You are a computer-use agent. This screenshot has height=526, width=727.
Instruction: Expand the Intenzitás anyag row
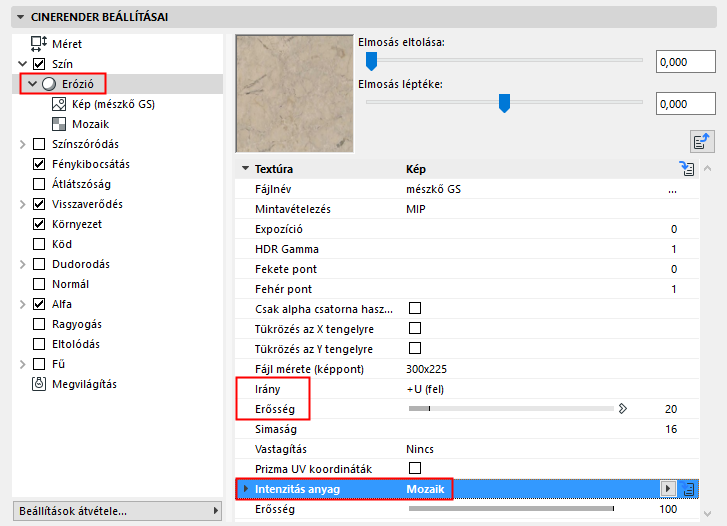pos(246,488)
